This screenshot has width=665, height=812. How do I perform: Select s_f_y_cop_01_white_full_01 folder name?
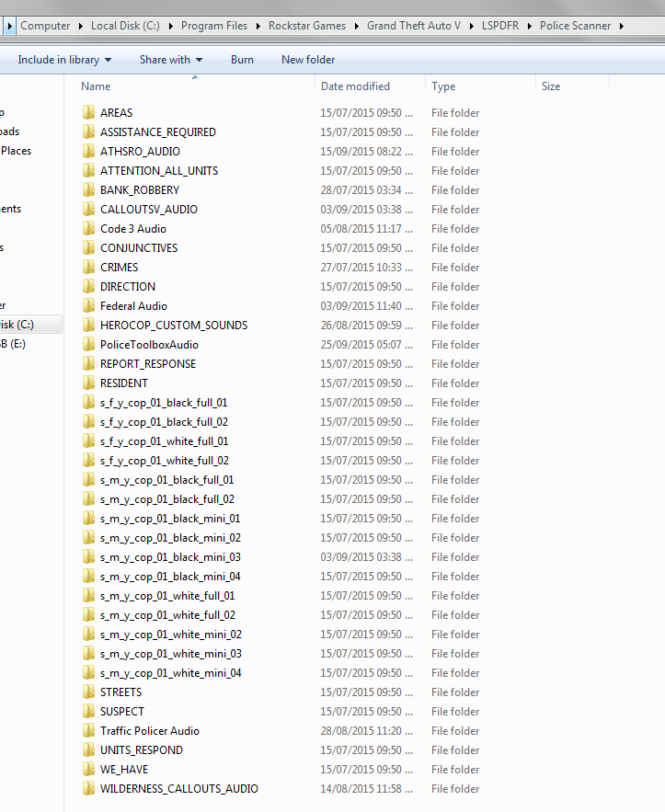point(164,441)
